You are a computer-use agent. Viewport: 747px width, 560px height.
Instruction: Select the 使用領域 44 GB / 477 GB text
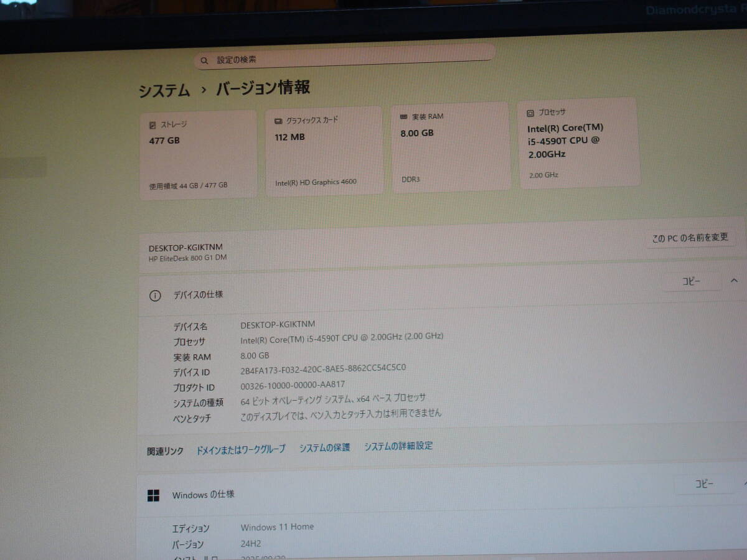(x=188, y=185)
